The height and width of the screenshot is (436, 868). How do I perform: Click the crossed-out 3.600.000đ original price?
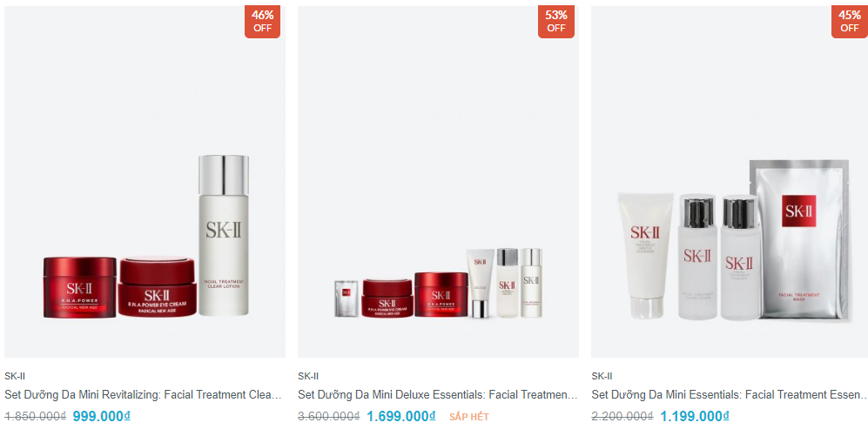(329, 416)
